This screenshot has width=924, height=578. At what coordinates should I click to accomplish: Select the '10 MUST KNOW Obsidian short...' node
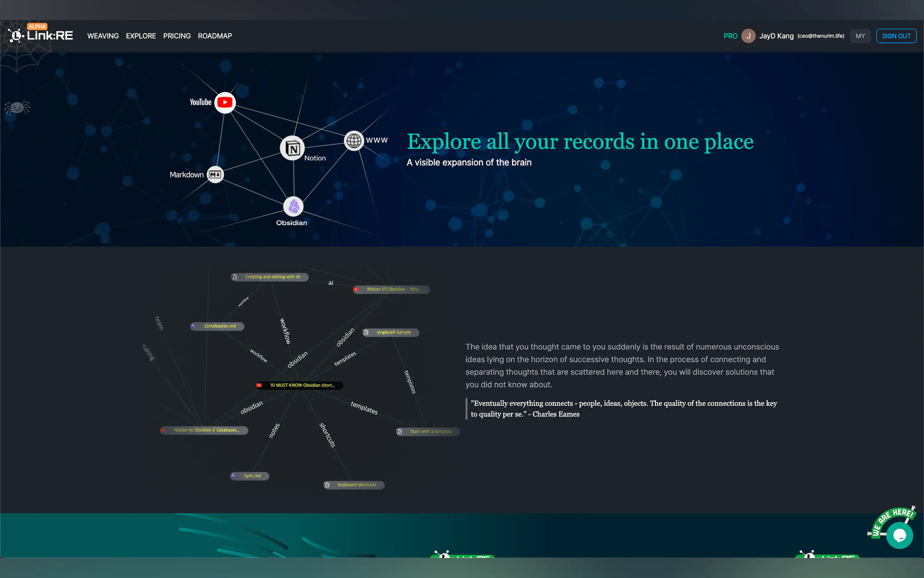pyautogui.click(x=300, y=385)
